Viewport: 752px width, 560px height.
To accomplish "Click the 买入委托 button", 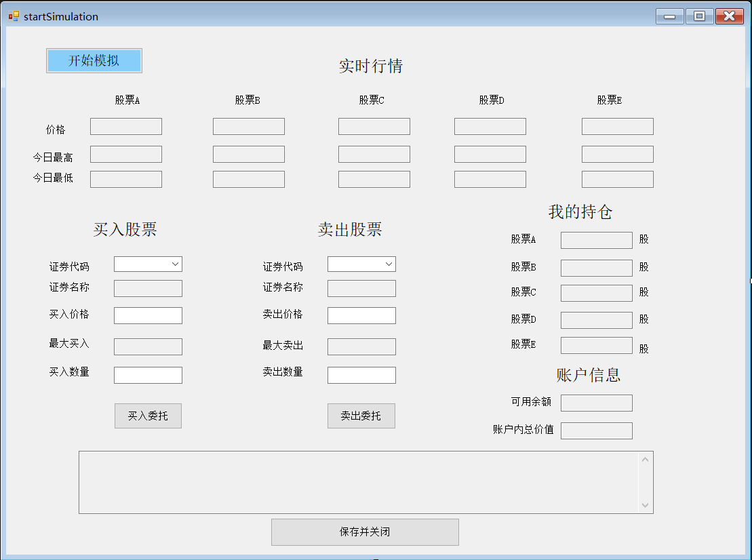I will click(148, 416).
